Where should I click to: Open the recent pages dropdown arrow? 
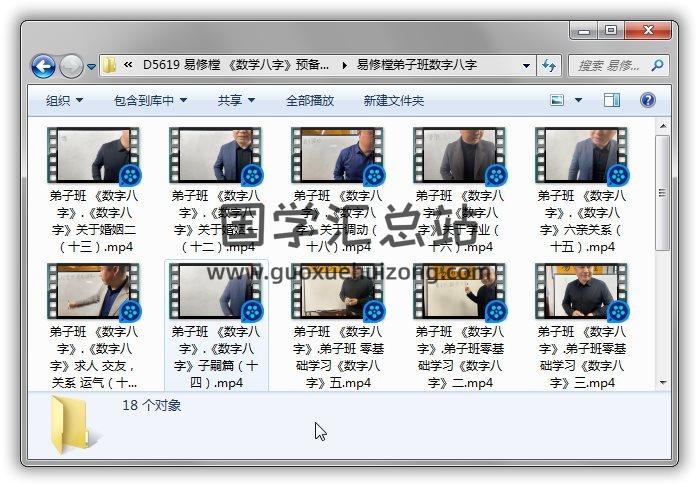pos(91,67)
